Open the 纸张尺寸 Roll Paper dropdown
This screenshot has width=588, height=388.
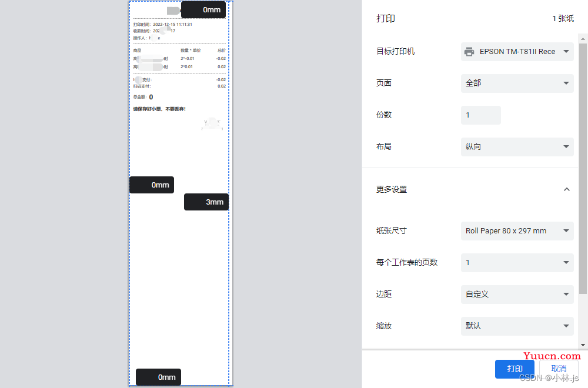(x=517, y=231)
